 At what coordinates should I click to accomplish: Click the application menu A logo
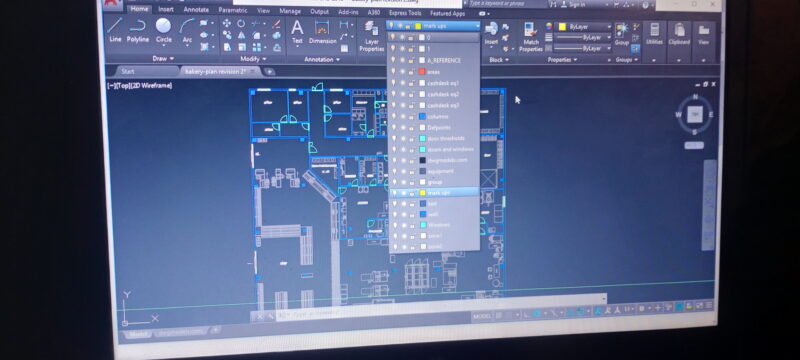pos(112,4)
